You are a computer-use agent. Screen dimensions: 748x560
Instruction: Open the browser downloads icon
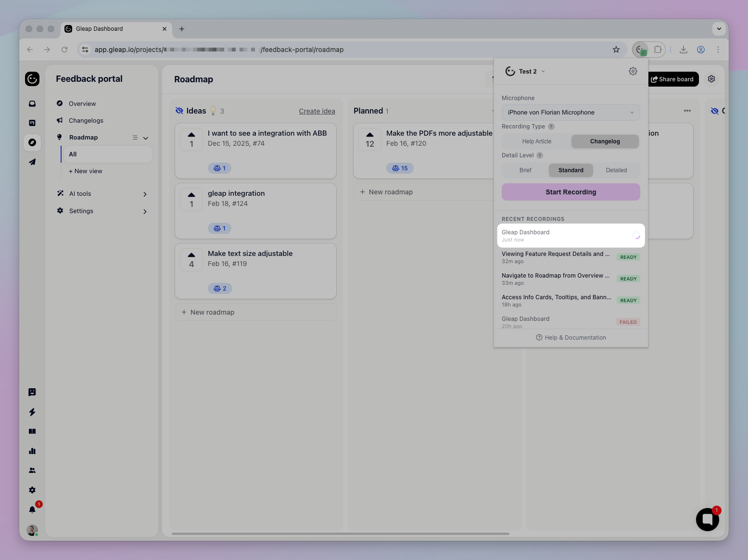[684, 50]
